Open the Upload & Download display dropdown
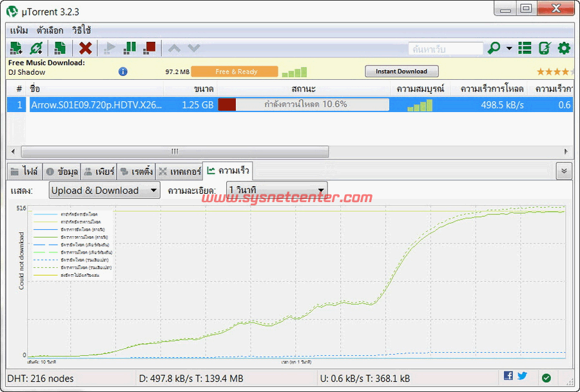 pos(104,191)
